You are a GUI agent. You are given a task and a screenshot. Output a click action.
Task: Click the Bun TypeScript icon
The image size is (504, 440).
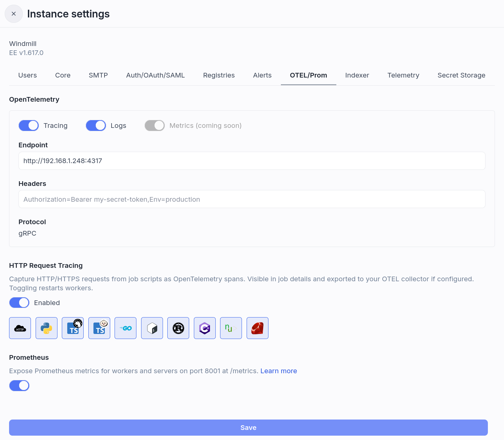(x=99, y=328)
